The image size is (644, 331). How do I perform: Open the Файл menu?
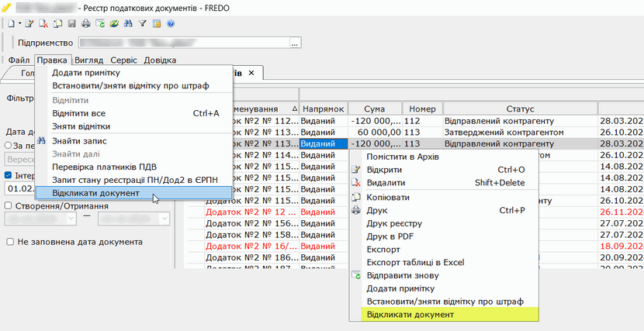pyautogui.click(x=19, y=60)
